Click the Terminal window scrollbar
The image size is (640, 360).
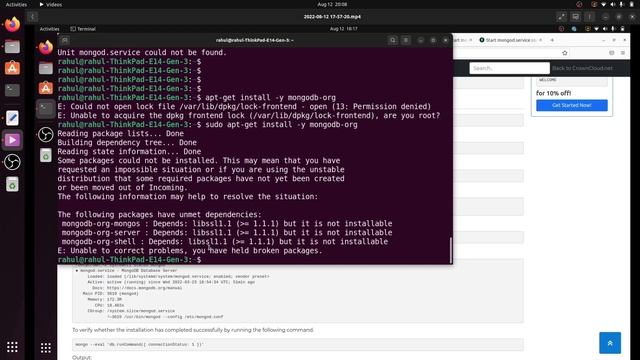(x=451, y=250)
